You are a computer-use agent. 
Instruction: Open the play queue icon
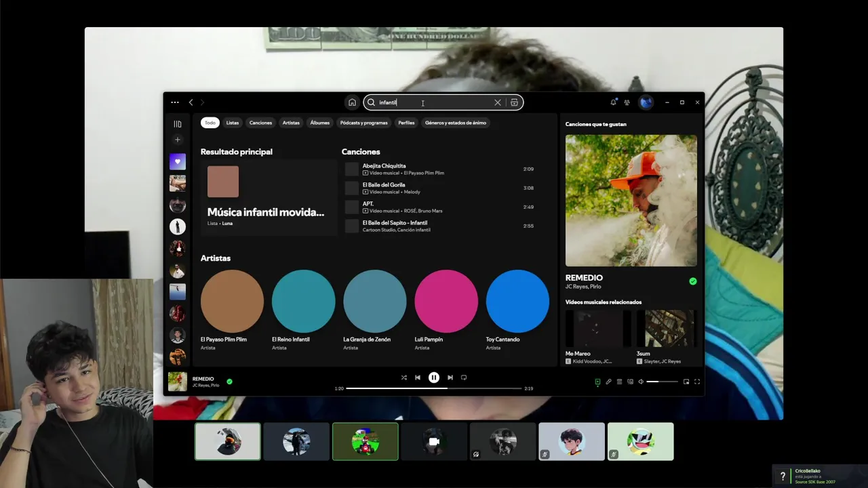tap(619, 382)
